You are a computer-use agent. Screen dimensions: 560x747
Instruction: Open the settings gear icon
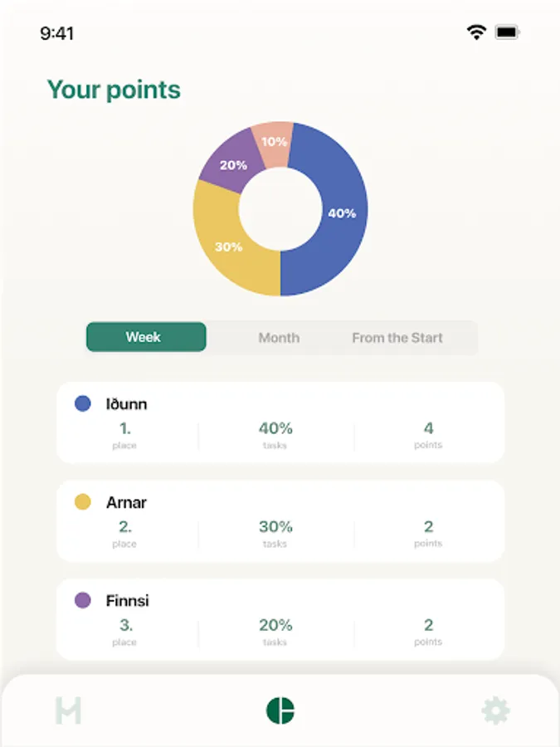[x=495, y=711]
